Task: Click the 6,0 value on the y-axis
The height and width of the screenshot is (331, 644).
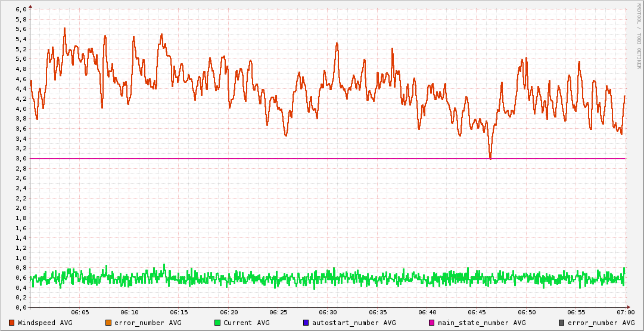Action: (20, 10)
